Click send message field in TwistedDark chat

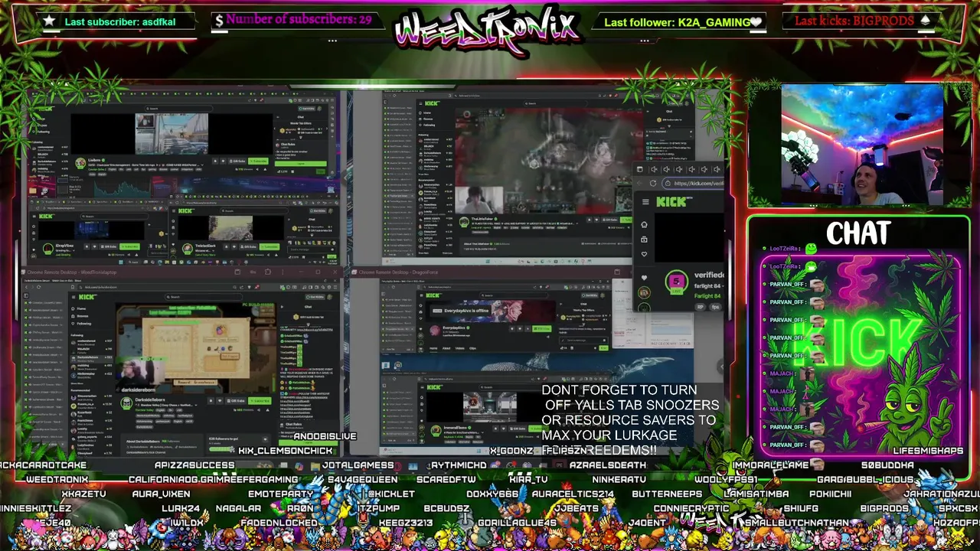310,249
